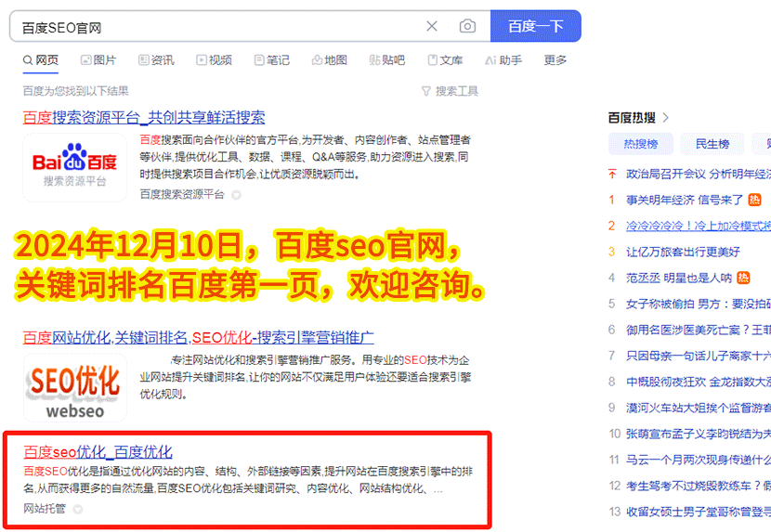Click the 网站托管 source label
Screen dimensions: 771x532
tap(45, 509)
